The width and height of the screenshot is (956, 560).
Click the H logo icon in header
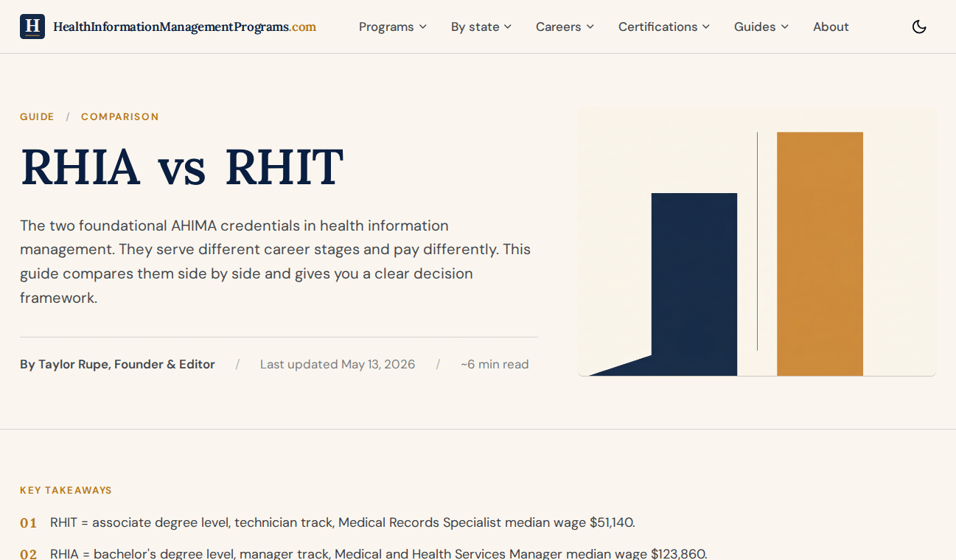[x=32, y=27]
